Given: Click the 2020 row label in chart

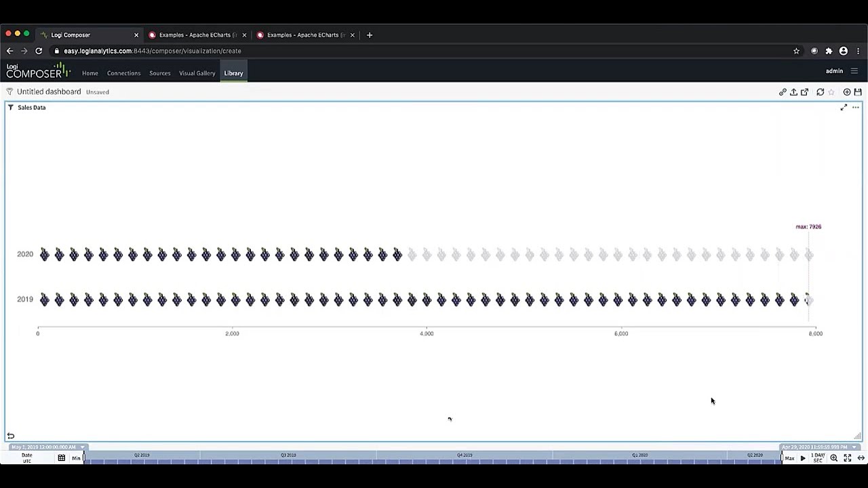Looking at the screenshot, I should point(25,254).
